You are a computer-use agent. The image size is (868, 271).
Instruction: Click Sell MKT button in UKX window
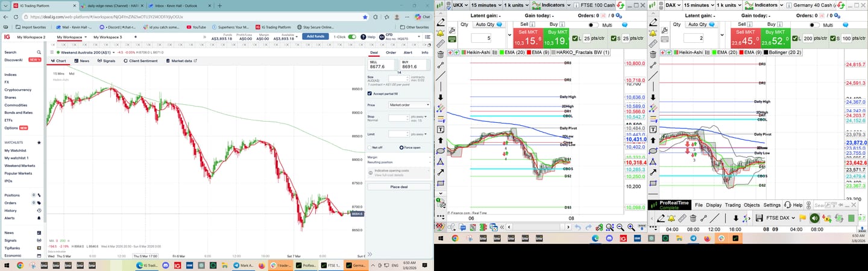[x=528, y=38]
